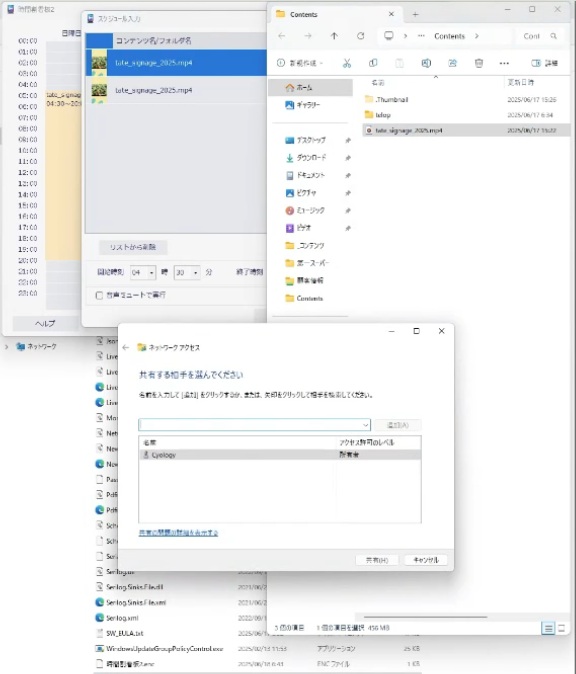Switch to large icons view in status bar
This screenshot has height=674, width=576.
561,628
